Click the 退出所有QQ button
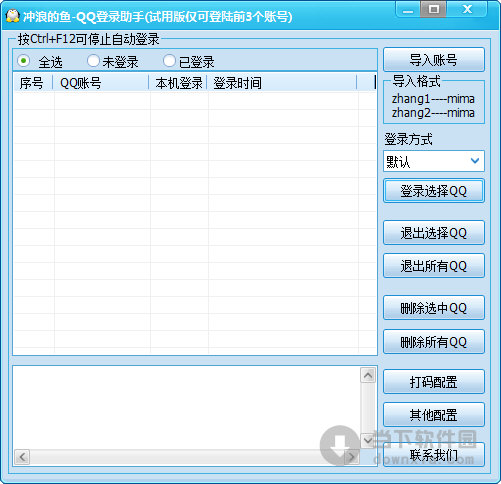 click(434, 266)
